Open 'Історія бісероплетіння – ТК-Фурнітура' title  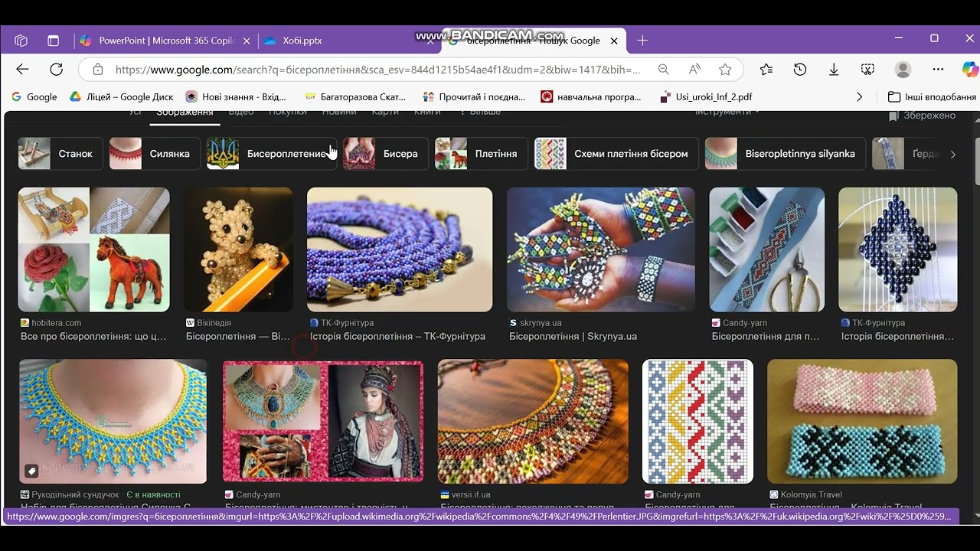click(397, 336)
